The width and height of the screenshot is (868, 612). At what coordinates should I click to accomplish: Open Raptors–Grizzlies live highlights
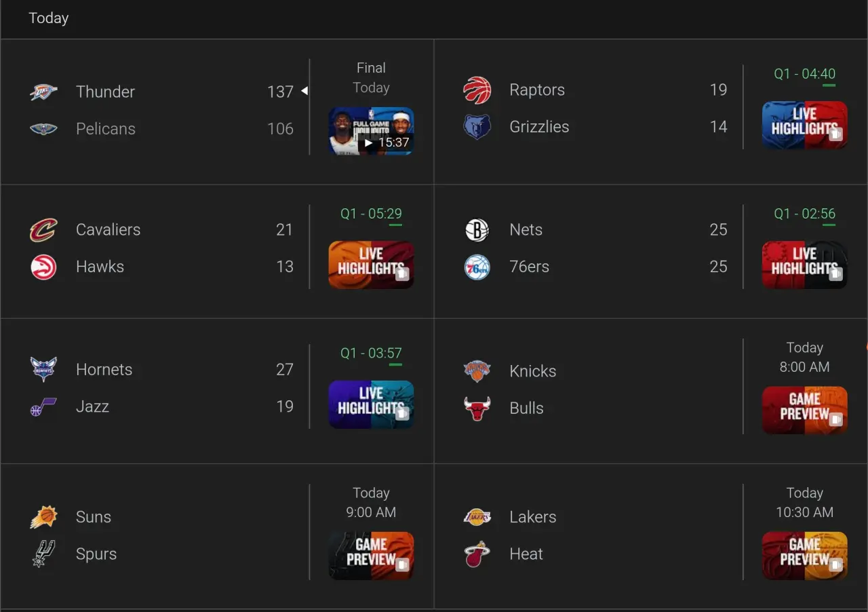(x=804, y=125)
